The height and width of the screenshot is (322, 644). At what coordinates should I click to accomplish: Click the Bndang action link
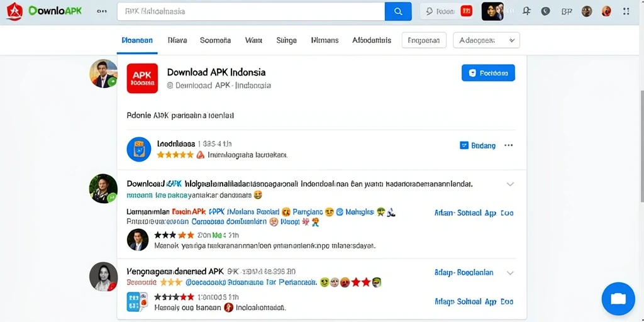(x=478, y=145)
